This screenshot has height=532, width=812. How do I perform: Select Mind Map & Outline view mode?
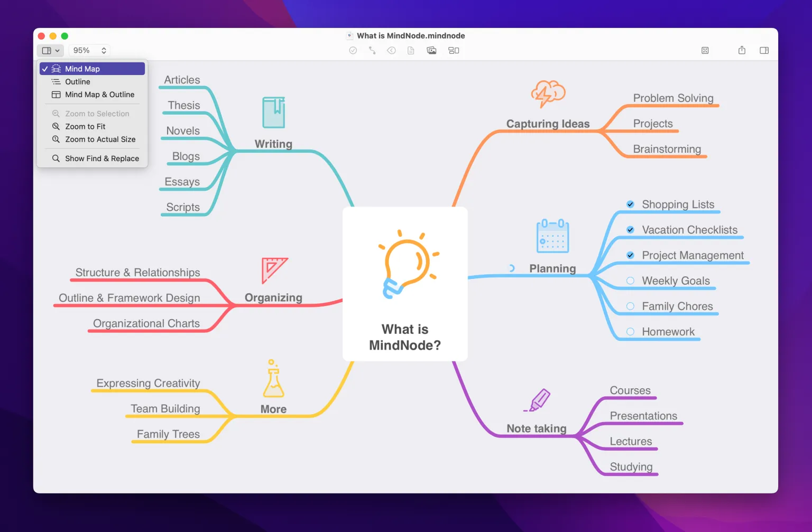coord(99,95)
